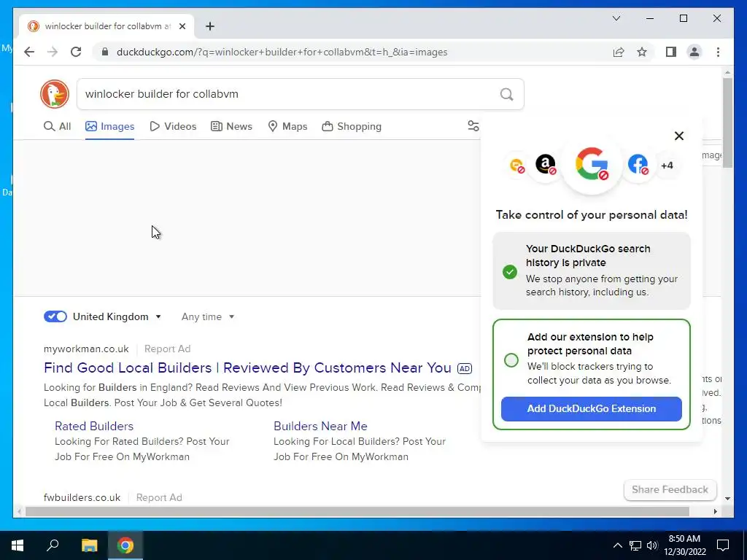Open Windows Start menu
The image size is (747, 560).
(18, 545)
